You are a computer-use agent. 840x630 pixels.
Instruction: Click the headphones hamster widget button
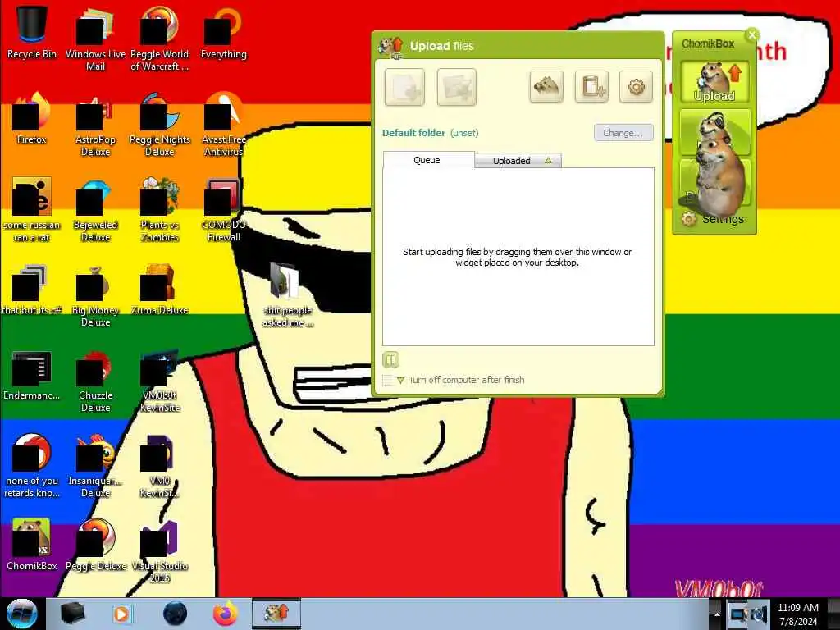coord(714,132)
